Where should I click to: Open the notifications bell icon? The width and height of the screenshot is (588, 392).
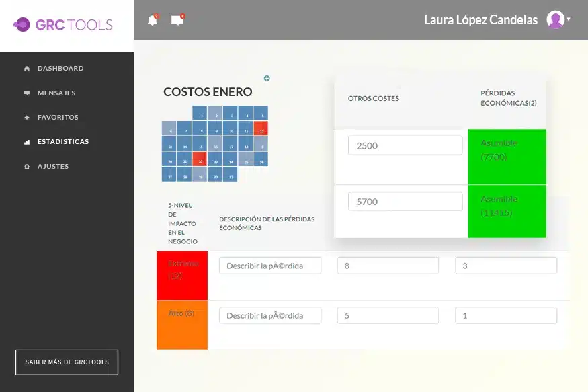[x=153, y=20]
